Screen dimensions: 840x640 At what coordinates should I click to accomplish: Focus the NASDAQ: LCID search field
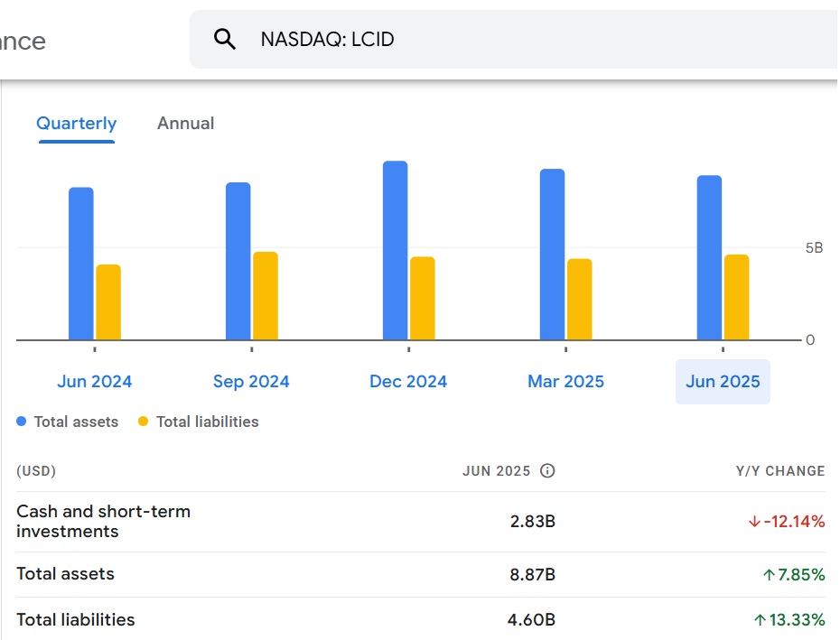pyautogui.click(x=514, y=39)
